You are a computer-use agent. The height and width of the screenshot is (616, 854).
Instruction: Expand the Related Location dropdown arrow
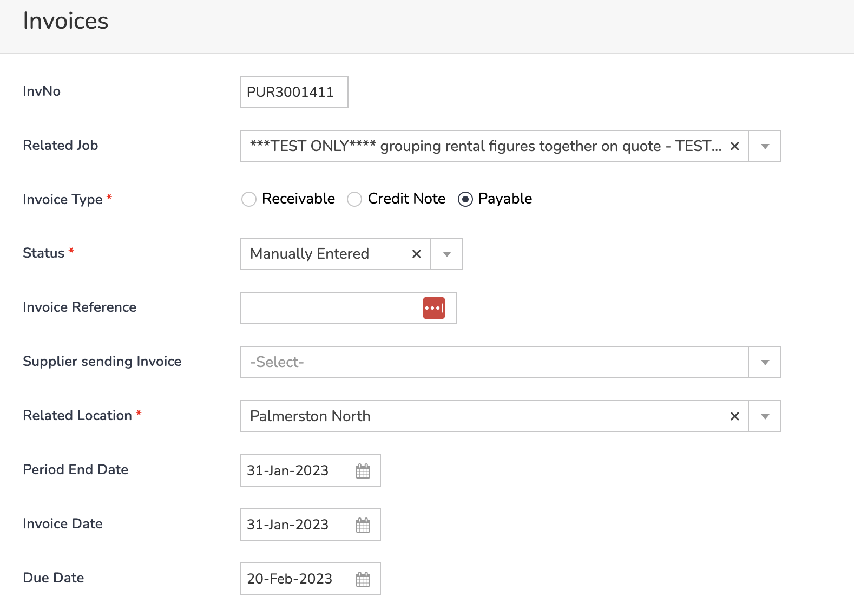coord(765,416)
